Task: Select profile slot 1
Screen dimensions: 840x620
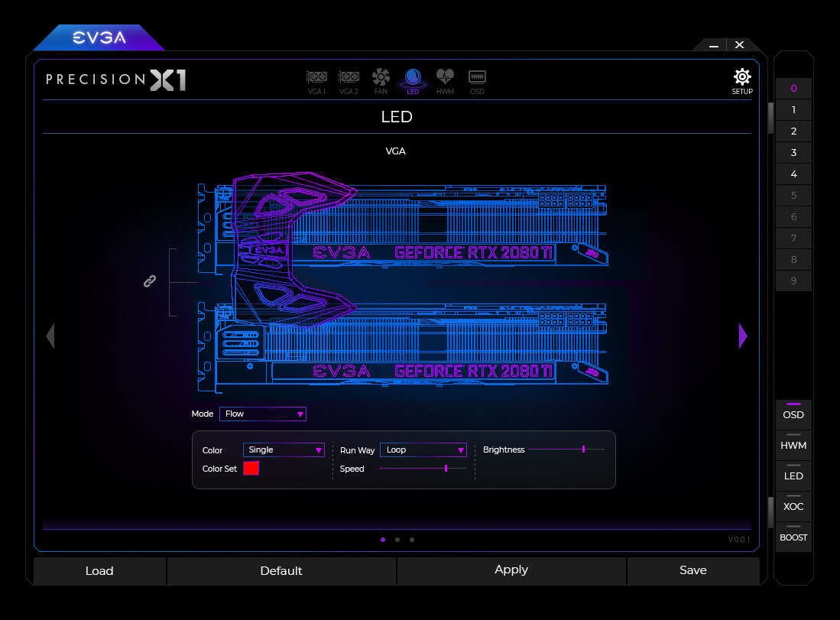Action: click(x=793, y=110)
